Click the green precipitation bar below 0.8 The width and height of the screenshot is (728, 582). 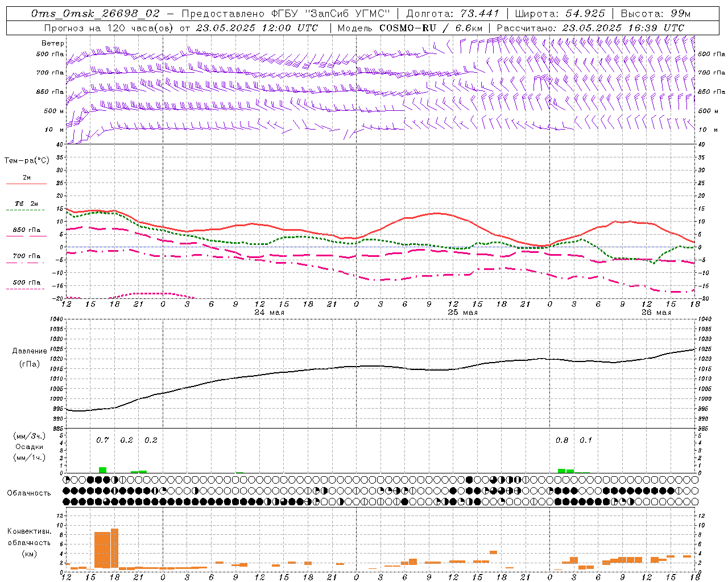pos(562,471)
